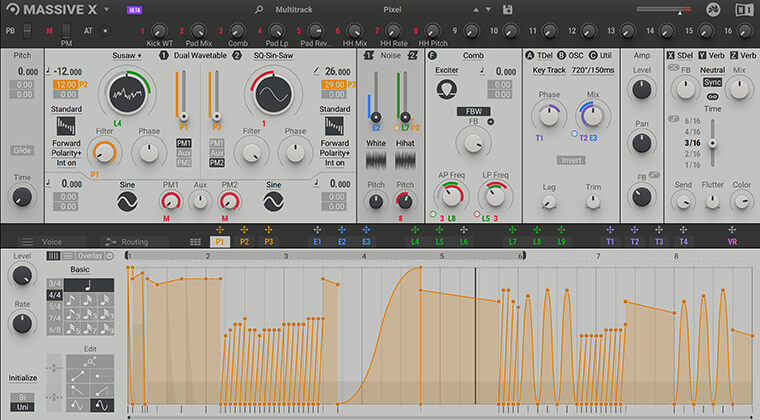
Task: Select the P2 modulator tab
Action: click(x=243, y=242)
